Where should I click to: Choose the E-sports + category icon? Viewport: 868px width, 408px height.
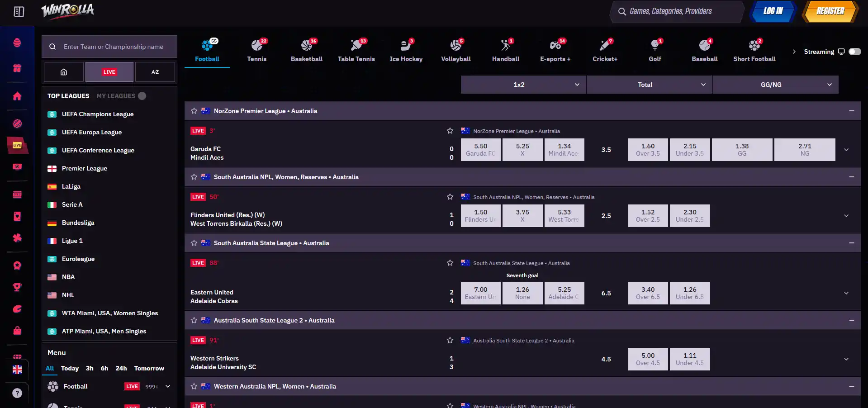[555, 50]
